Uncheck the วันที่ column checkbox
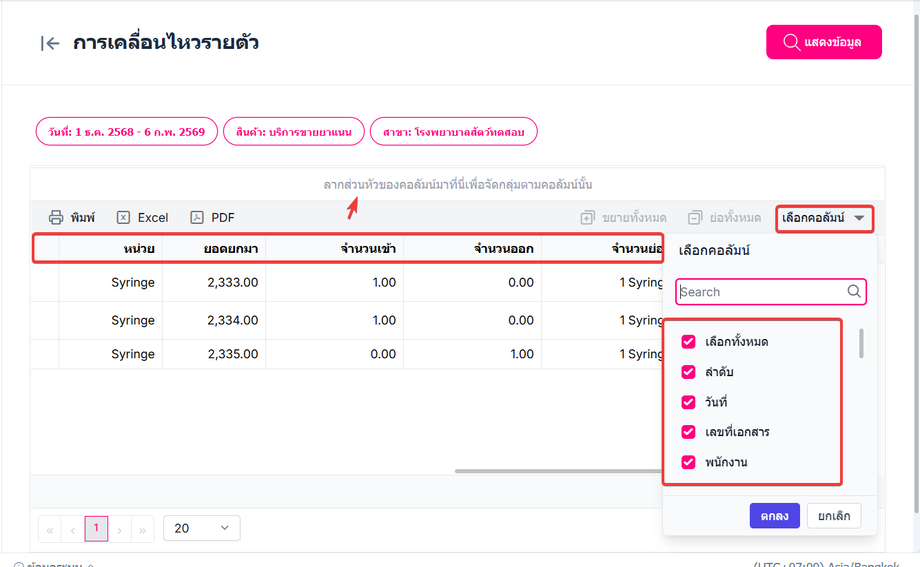920x567 pixels. click(688, 402)
